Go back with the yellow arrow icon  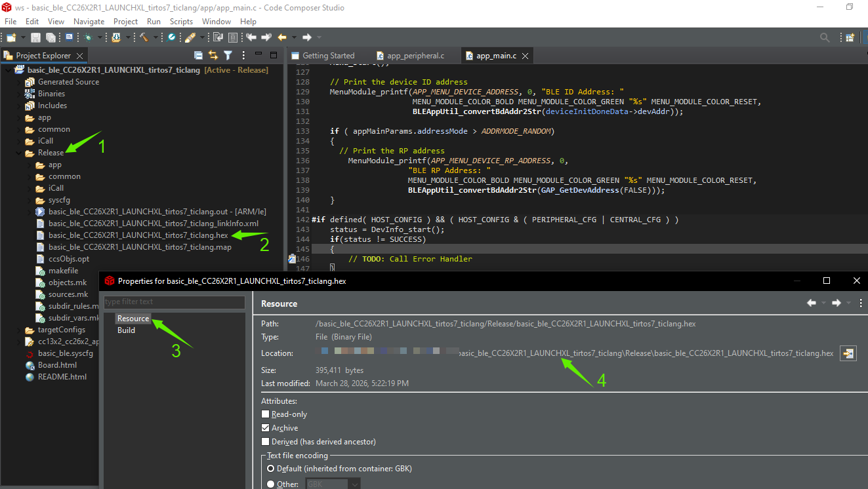click(282, 37)
